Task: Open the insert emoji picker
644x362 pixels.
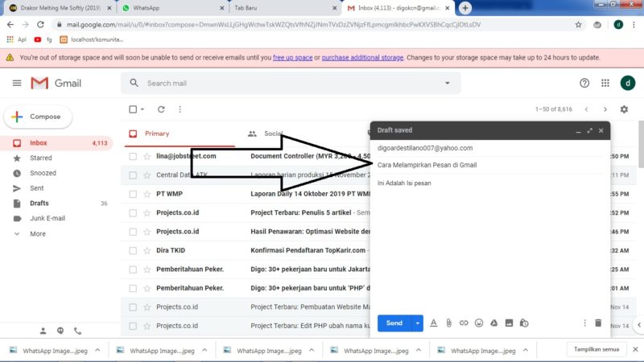Action: pyautogui.click(x=479, y=323)
